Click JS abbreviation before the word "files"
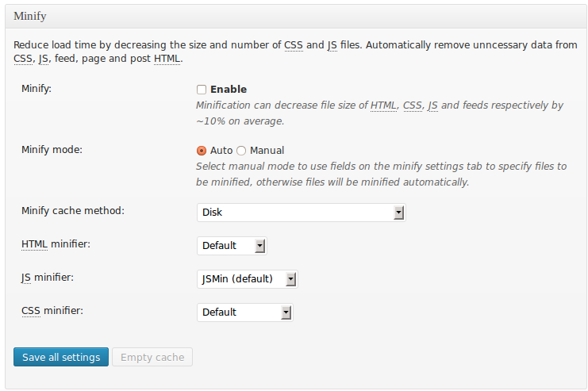This screenshot has height=391, width=588. (332, 45)
